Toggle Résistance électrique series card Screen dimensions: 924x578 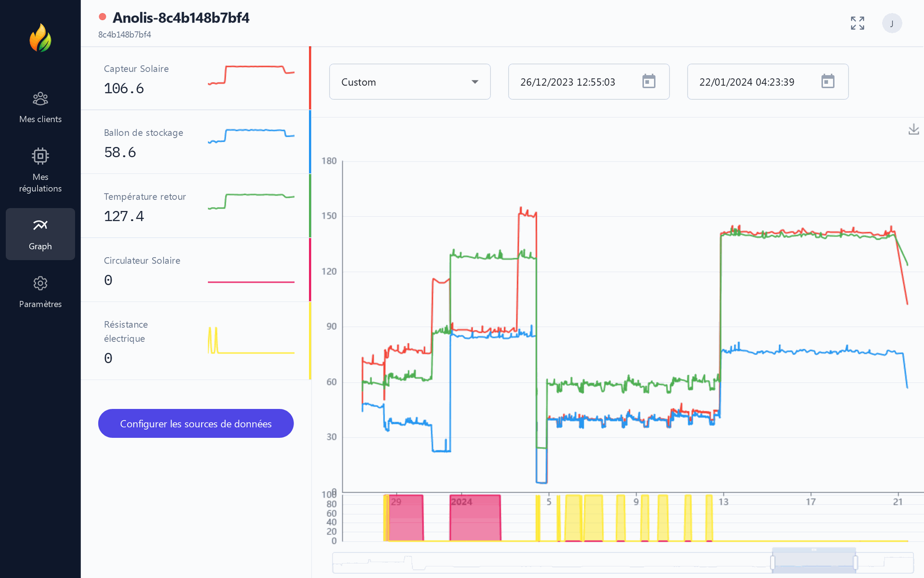tap(195, 341)
